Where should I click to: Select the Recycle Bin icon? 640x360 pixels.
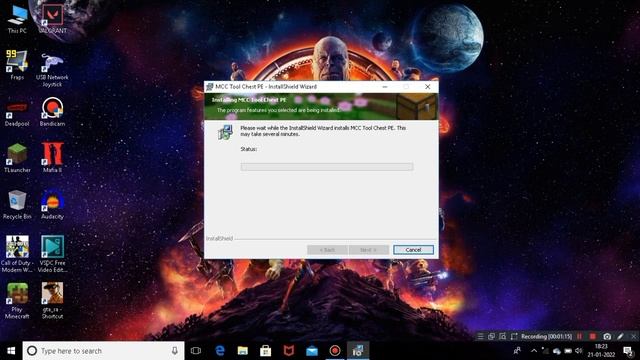[17, 205]
